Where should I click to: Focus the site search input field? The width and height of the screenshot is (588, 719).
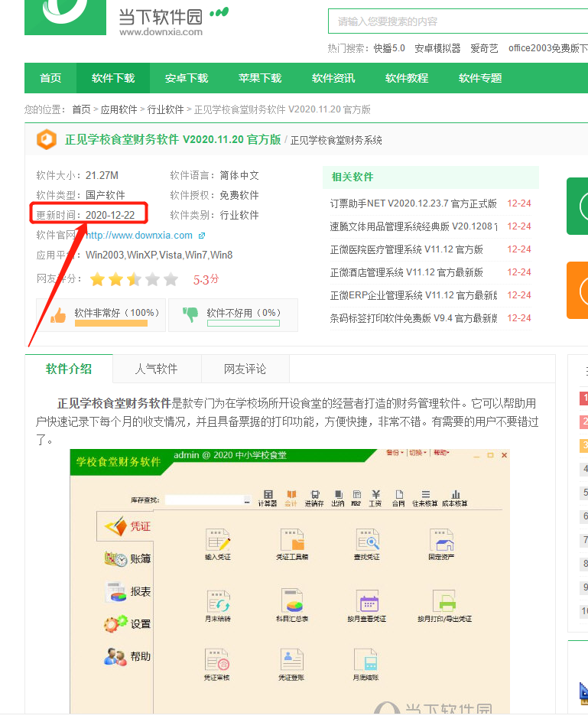coord(458,21)
